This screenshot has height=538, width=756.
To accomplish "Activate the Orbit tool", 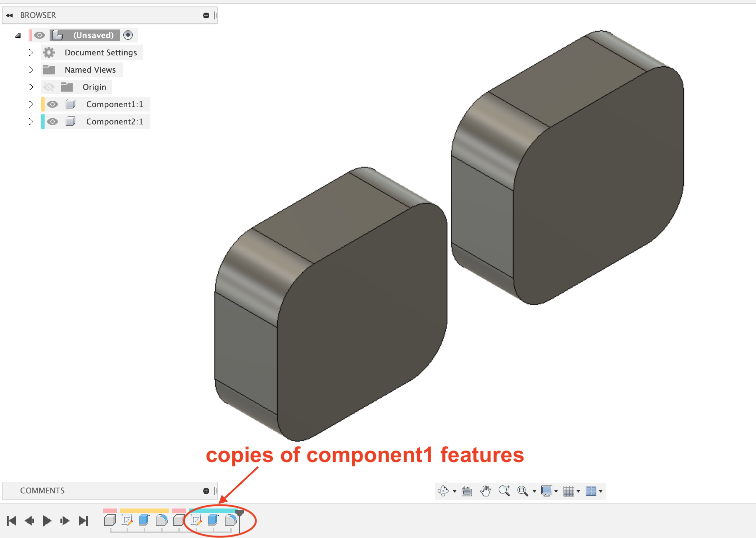I will click(x=443, y=491).
